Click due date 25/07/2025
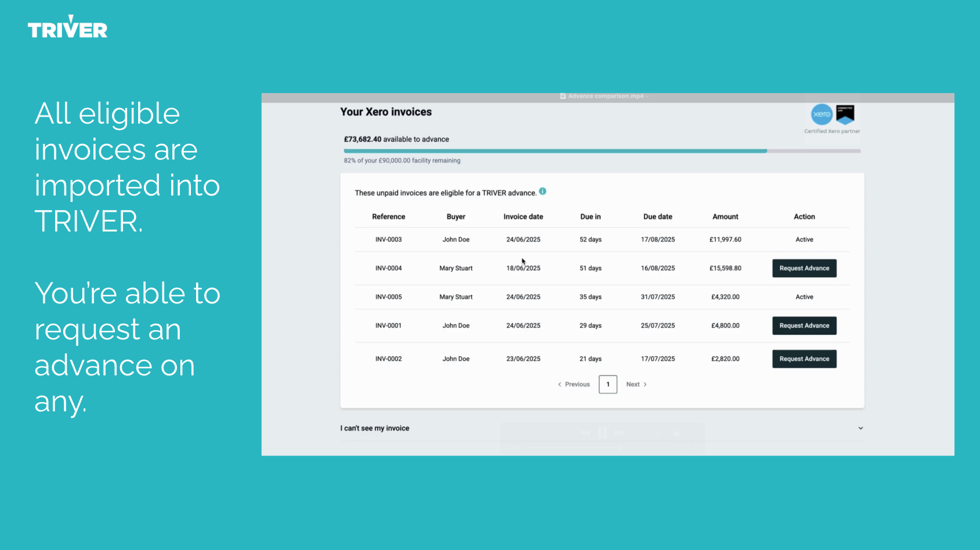This screenshot has height=550, width=980. (x=658, y=325)
